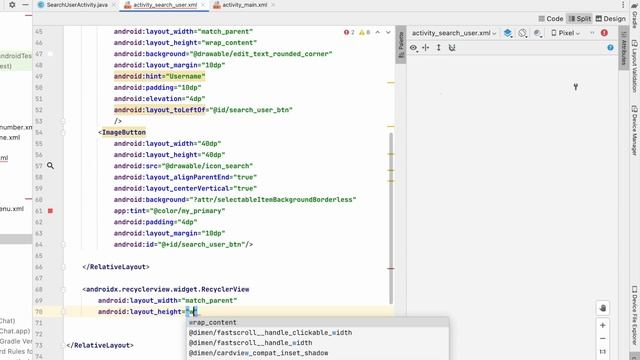Go to previous highlighted error arrow
The image size is (640, 360).
(378, 32)
